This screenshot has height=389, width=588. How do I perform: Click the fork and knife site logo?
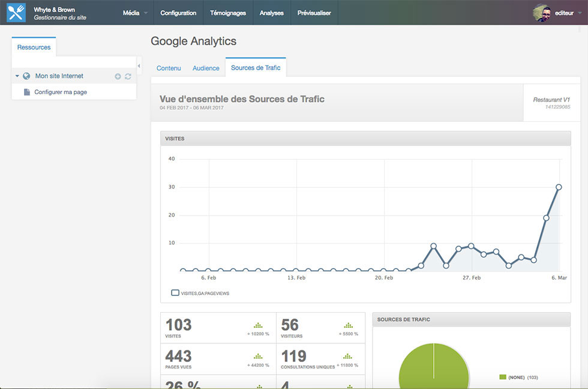tap(16, 13)
